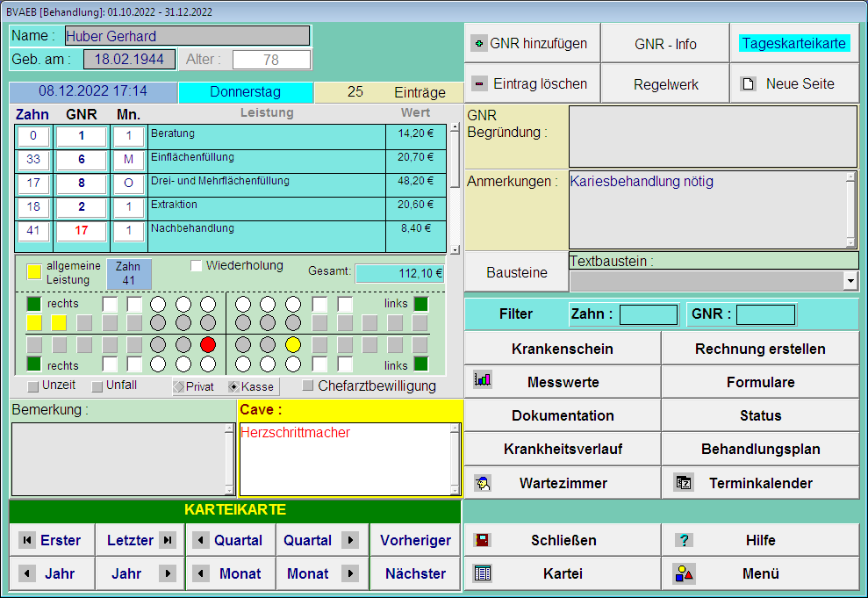Expand the Textbaustein dropdown
This screenshot has width=868, height=598.
pos(850,281)
